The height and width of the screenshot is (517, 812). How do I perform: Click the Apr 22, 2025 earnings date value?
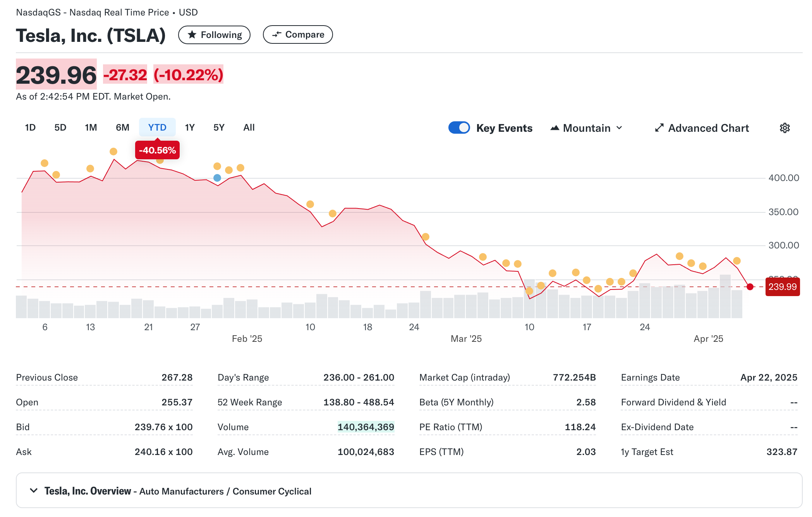[769, 377]
